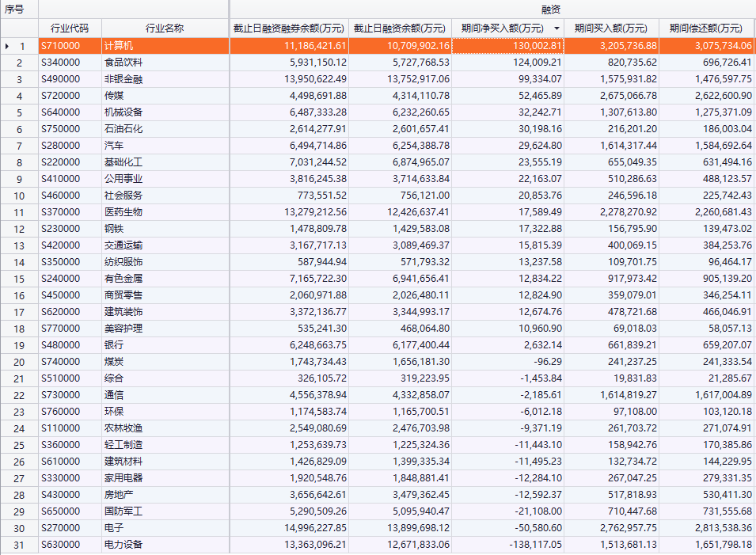The width and height of the screenshot is (756, 555).
Task: Sort by 期间买入额(万元) column header
Action: pyautogui.click(x=610, y=29)
